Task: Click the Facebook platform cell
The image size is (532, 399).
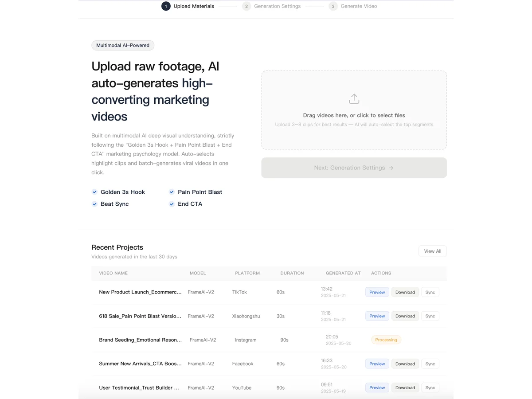Action: (243, 364)
